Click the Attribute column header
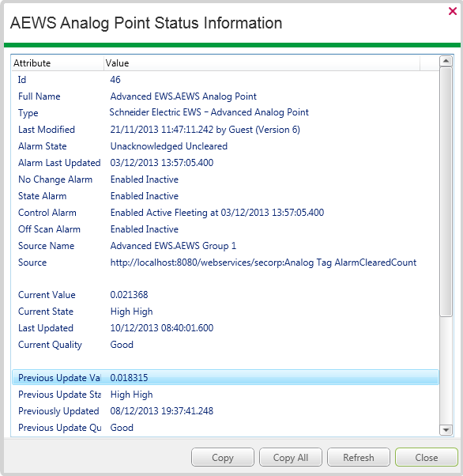Screen dimensions: 463x476 [x=58, y=63]
